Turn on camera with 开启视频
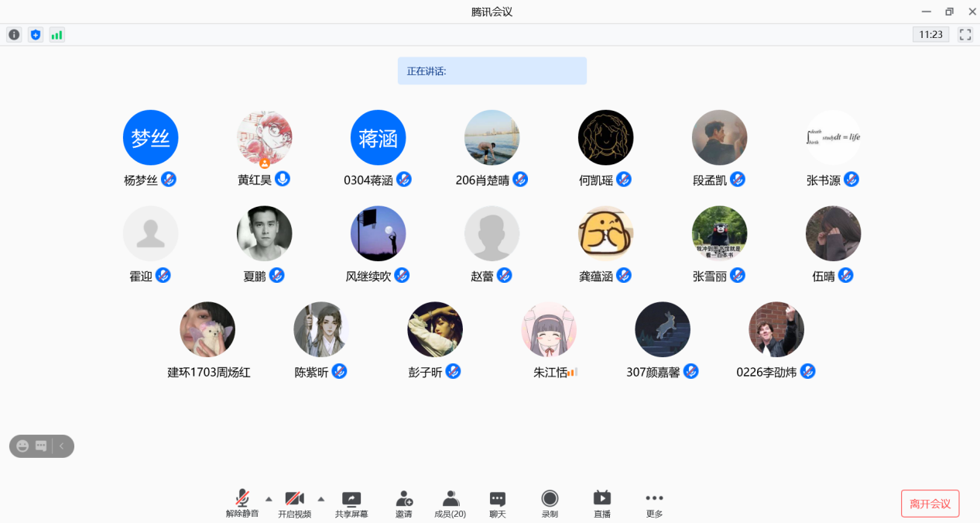The image size is (980, 523). click(294, 504)
